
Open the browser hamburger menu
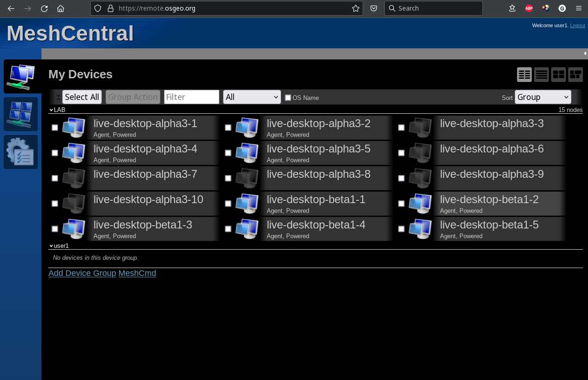click(x=579, y=8)
